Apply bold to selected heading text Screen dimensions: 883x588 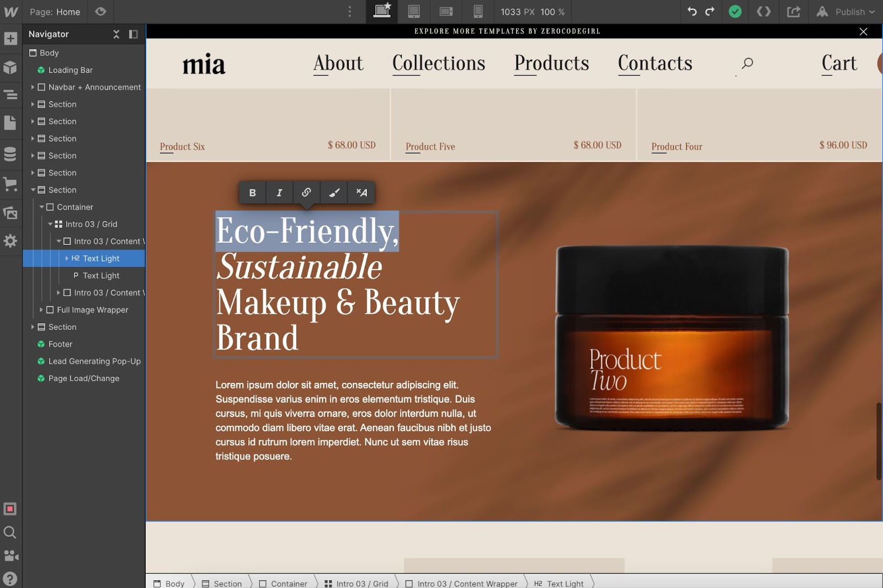(x=252, y=193)
